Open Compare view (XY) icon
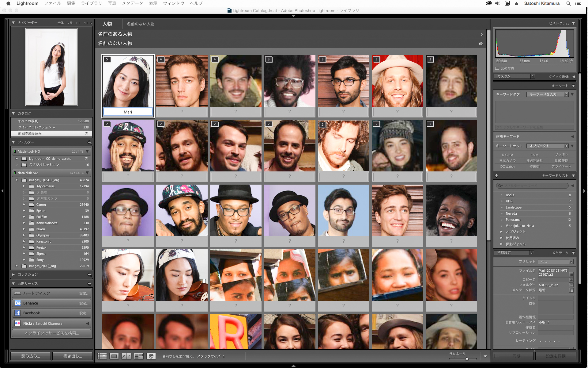Viewport: 588px width, 368px height. 126,356
